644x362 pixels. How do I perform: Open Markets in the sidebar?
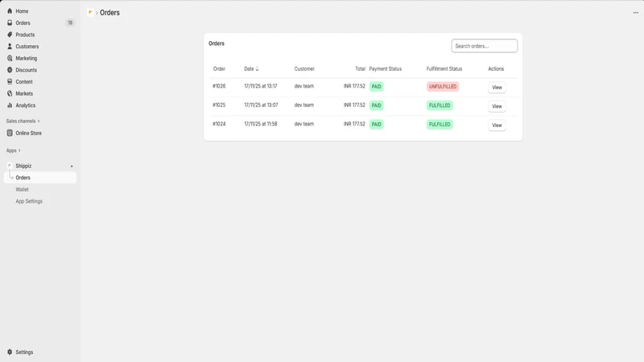[x=24, y=93]
